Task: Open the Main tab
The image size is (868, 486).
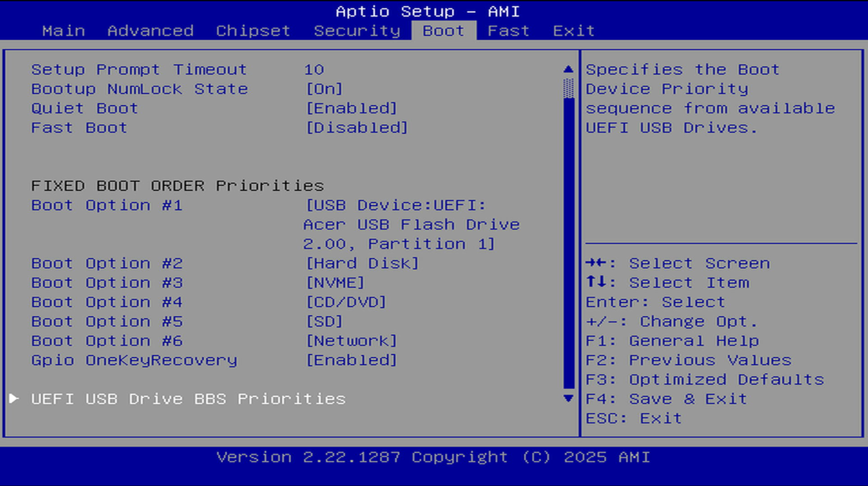Action: click(63, 30)
